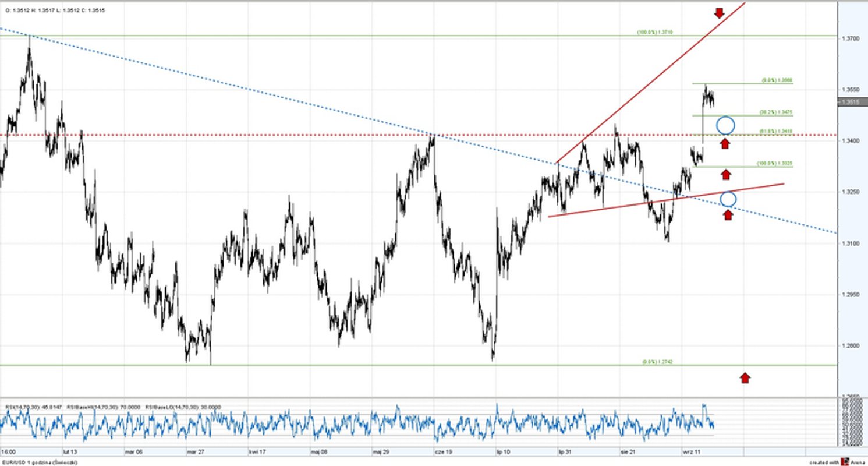Image resolution: width=868 pixels, height=466 pixels.
Task: Select the (61.8%) 1.3418 Fibonacci label
Action: (775, 130)
